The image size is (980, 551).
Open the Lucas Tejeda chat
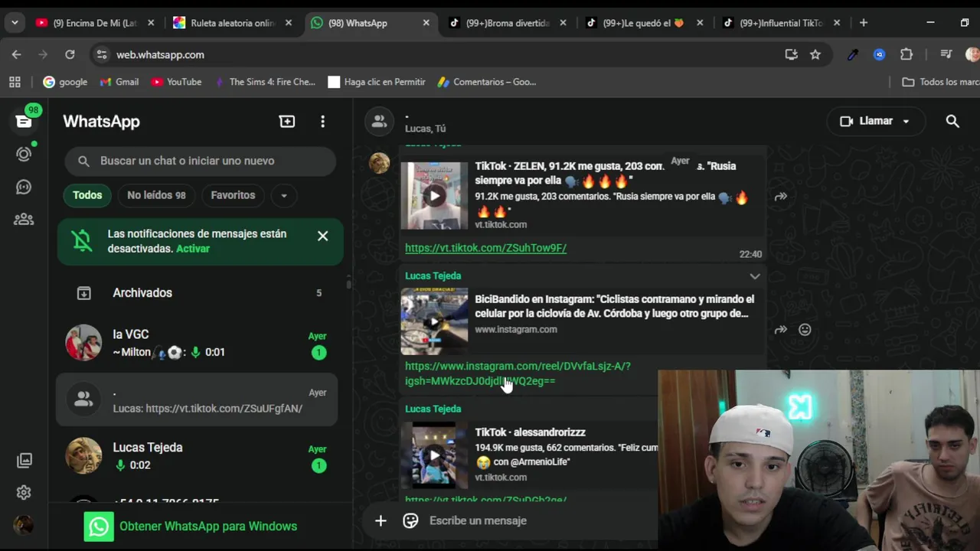197,456
